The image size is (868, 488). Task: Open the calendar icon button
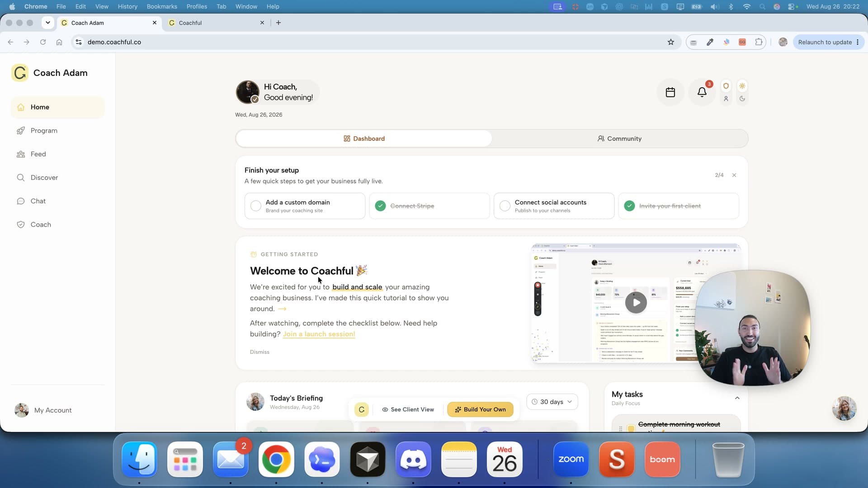670,92
